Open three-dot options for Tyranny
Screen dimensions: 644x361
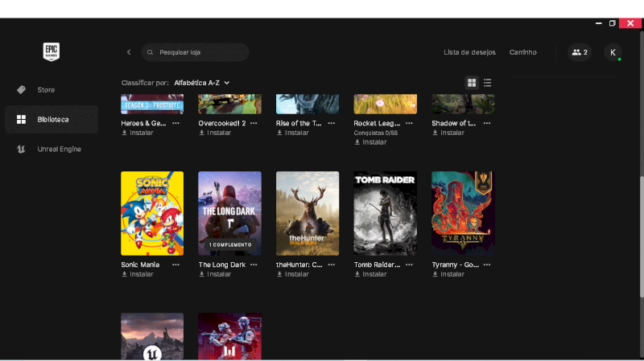click(x=487, y=265)
